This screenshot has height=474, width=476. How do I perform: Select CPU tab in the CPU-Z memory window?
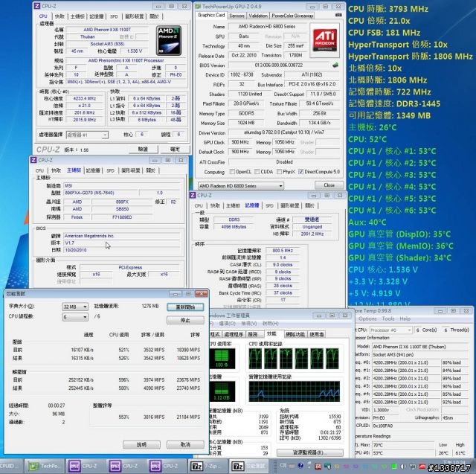199,205
